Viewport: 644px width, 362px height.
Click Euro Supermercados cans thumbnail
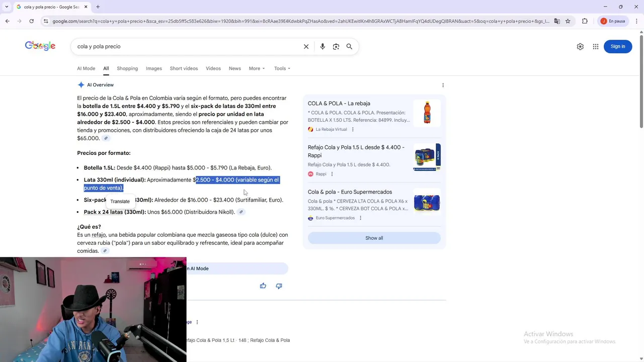tap(427, 202)
